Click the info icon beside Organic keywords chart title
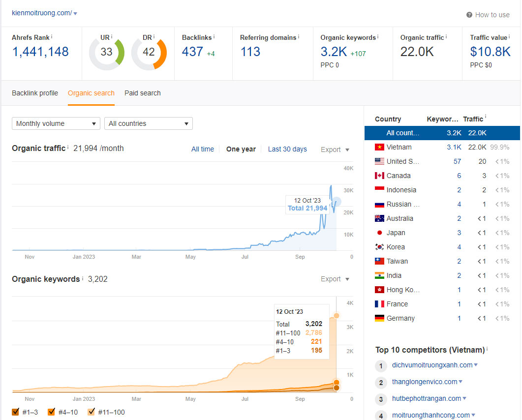The image size is (522, 420). [x=83, y=278]
